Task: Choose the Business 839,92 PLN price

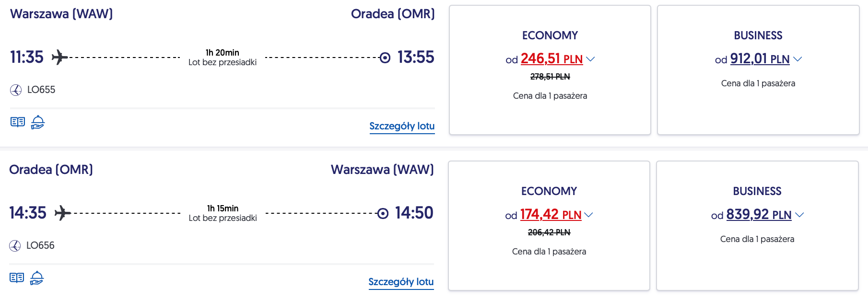Action: [x=759, y=215]
